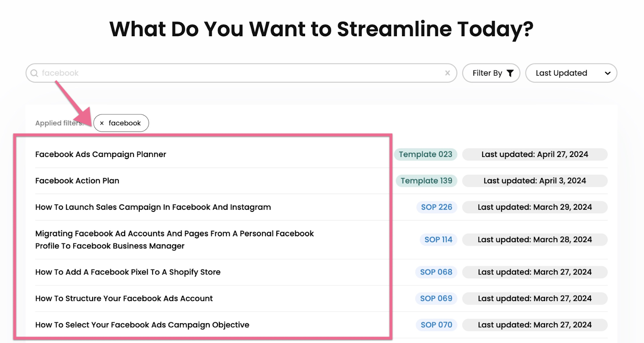Click Last updated: April 27, 2024
The image size is (644, 343).
pyautogui.click(x=535, y=154)
